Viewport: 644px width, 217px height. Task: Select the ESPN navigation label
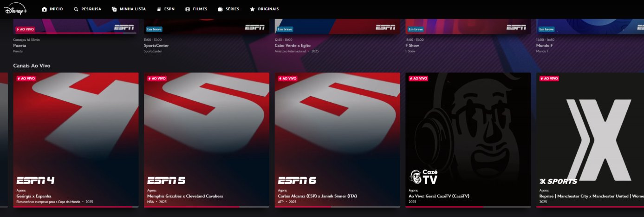pyautogui.click(x=169, y=9)
